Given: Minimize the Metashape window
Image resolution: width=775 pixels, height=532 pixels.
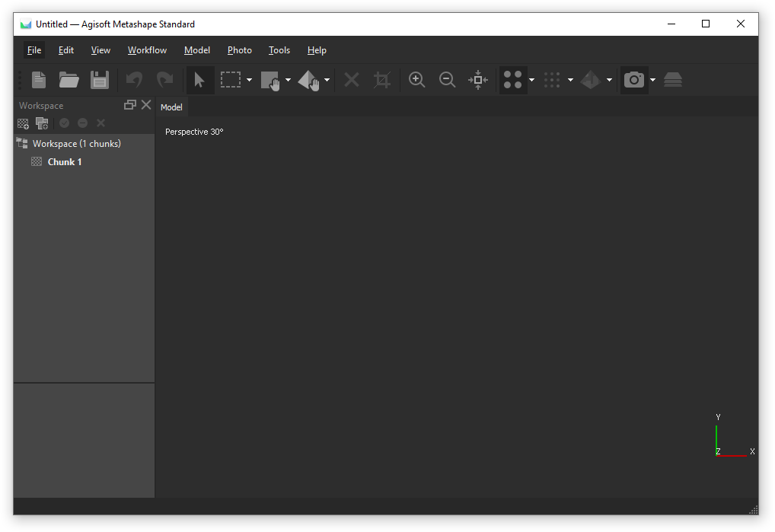Looking at the screenshot, I should (671, 24).
